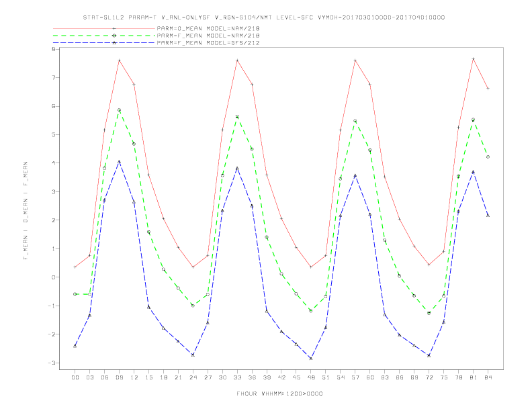Click y-axis tick label 4
Viewport: 532px width, 411px height.
[53, 163]
